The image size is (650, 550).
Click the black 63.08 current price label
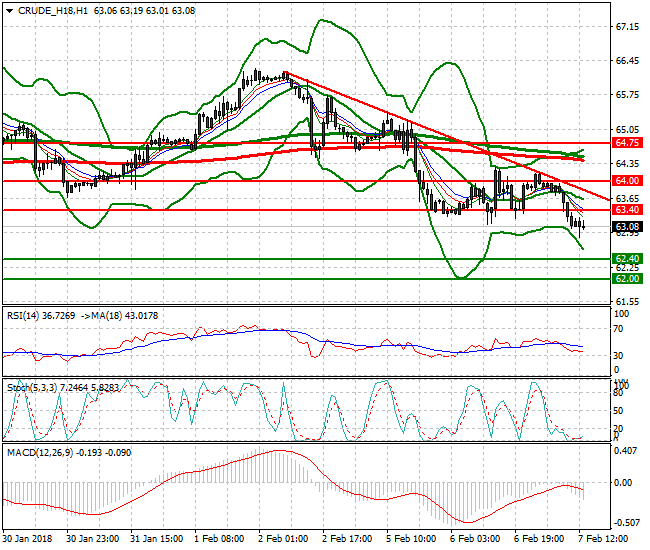(x=627, y=227)
